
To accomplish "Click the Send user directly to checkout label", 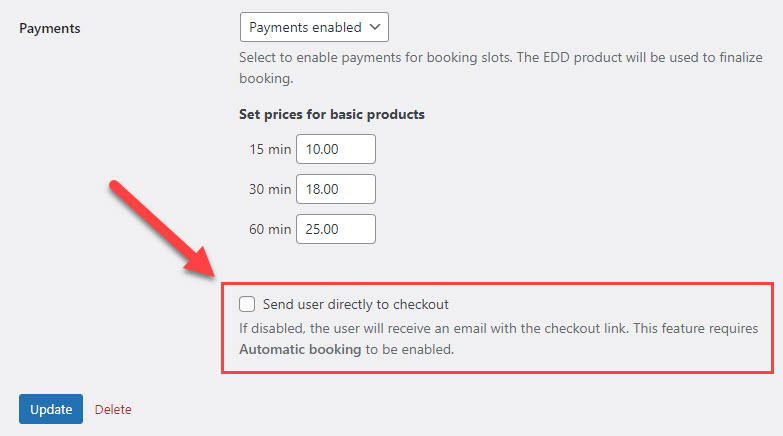I will tap(356, 304).
